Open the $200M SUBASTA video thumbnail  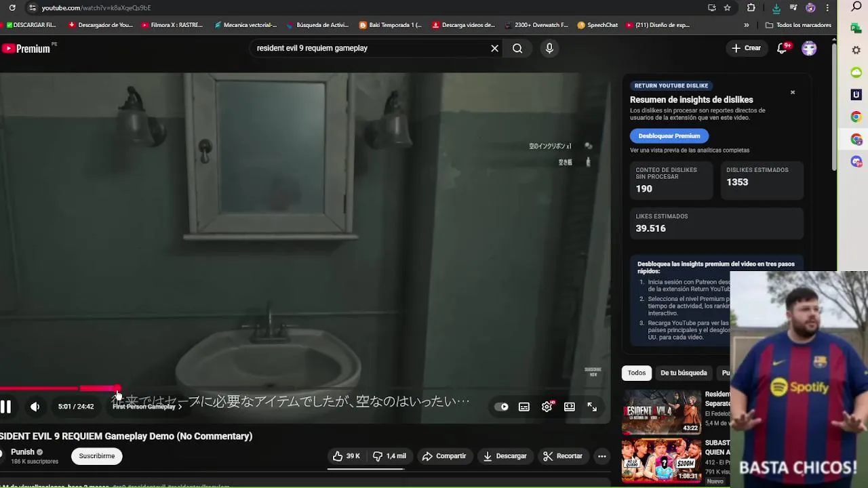[x=662, y=460]
